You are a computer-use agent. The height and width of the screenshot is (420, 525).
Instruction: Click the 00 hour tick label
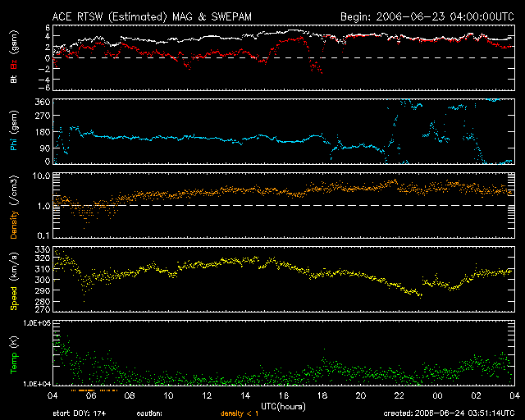coord(437,396)
